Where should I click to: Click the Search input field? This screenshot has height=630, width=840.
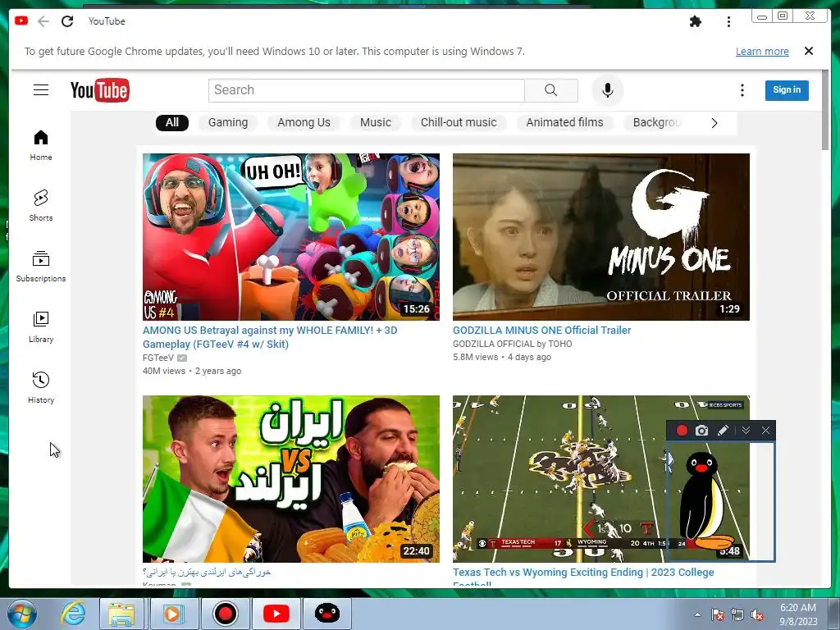coord(367,90)
